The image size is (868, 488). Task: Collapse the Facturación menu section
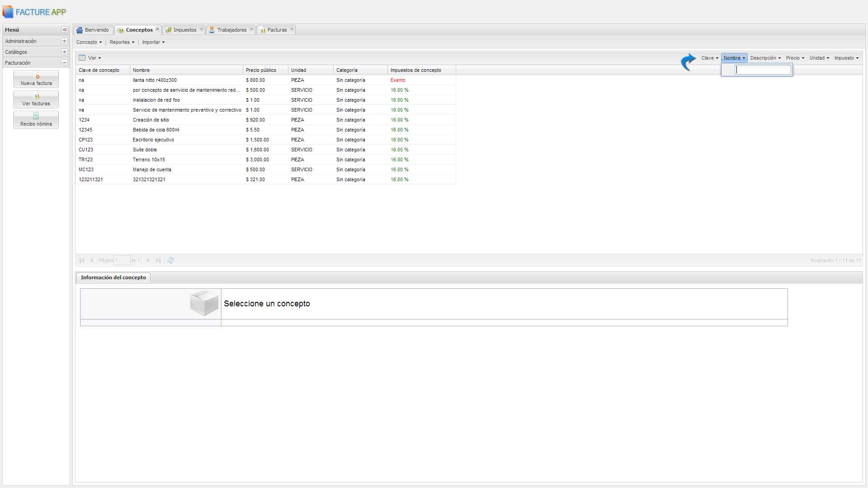64,63
